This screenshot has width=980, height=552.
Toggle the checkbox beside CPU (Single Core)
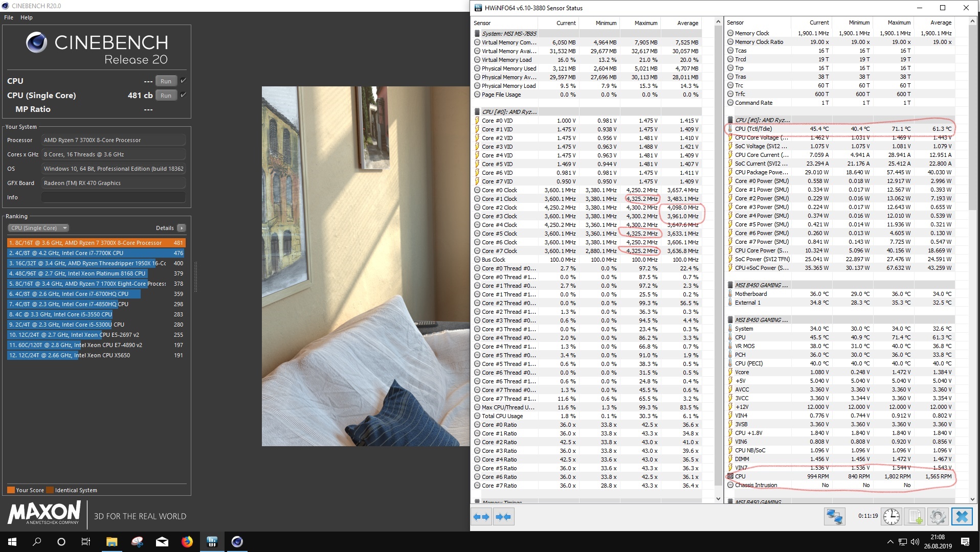183,95
